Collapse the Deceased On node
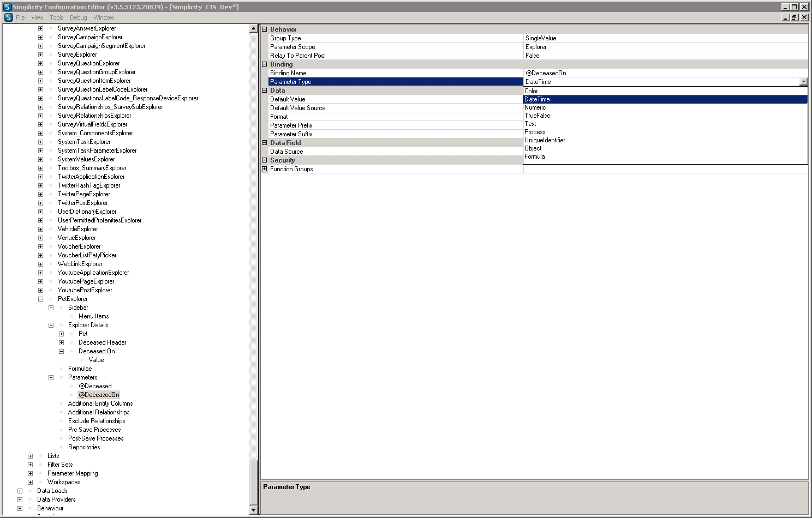This screenshot has height=518, width=812. (61, 351)
